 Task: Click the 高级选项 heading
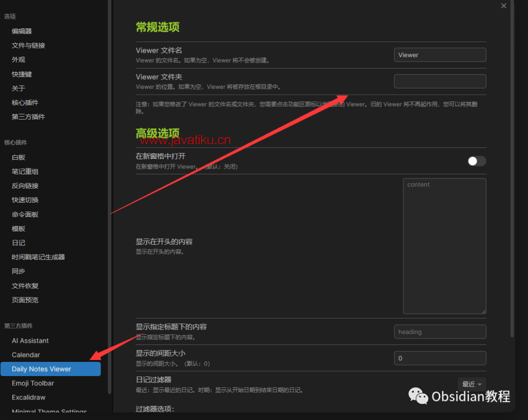click(157, 133)
